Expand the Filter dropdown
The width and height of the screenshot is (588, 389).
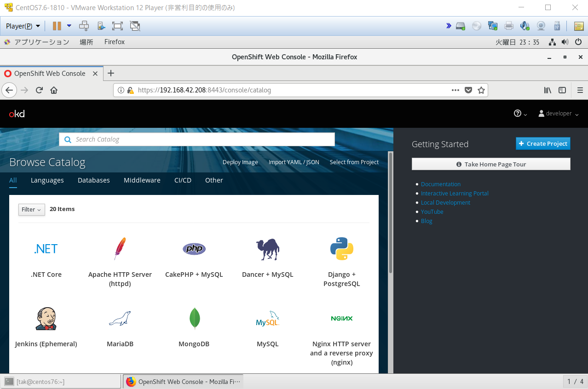[32, 209]
